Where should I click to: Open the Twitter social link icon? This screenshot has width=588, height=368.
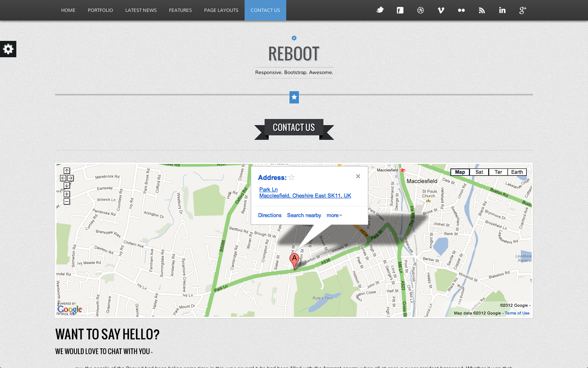[380, 10]
